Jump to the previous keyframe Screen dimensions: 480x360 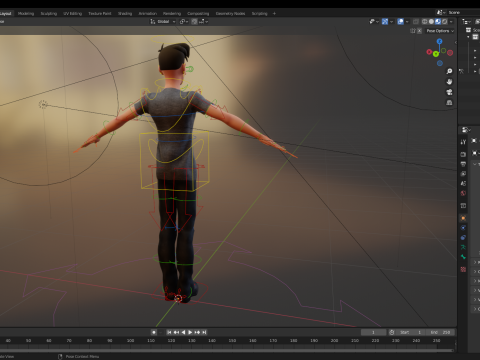pos(176,332)
